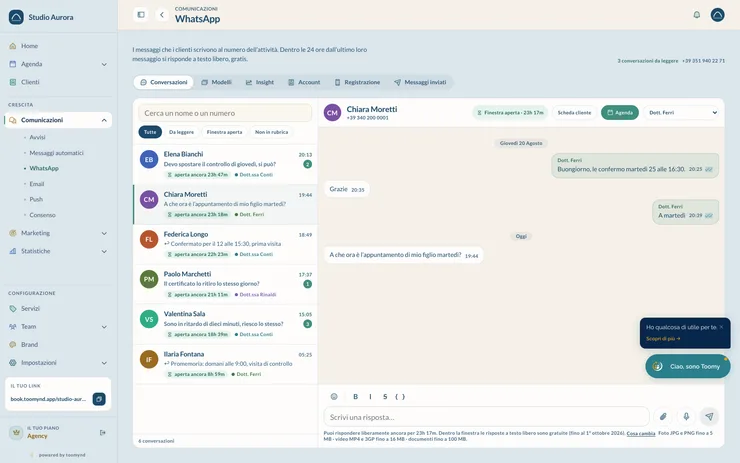Apply strikethrough formatting in the composer
The width and height of the screenshot is (740, 463).
coord(385,396)
